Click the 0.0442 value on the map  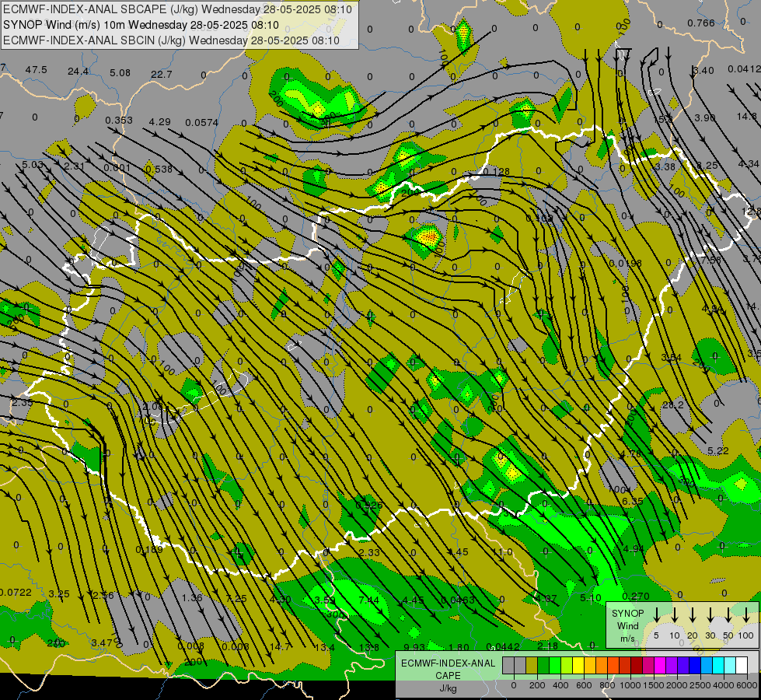[503, 646]
